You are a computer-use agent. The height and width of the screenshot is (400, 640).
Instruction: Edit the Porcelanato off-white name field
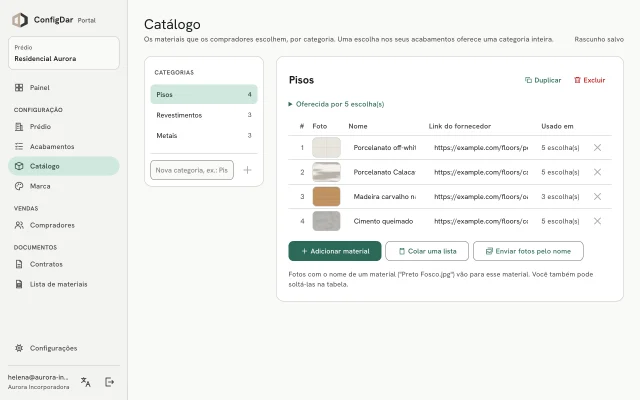click(x=384, y=148)
